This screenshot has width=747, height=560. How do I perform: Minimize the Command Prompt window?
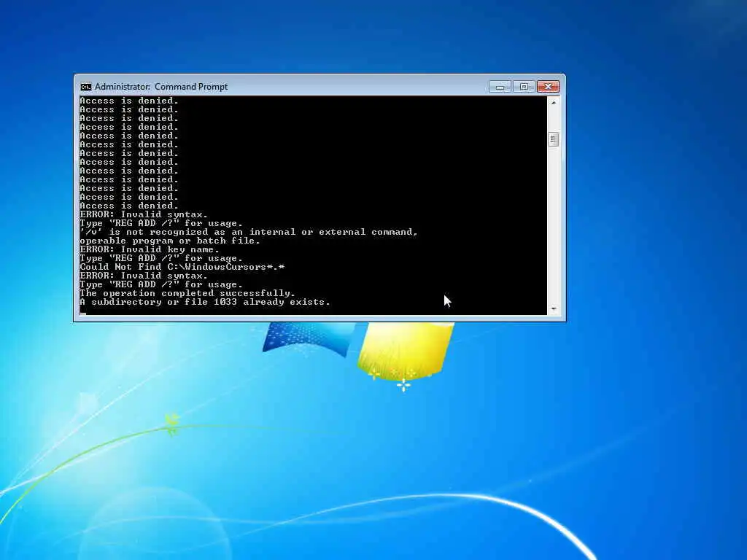pos(500,87)
